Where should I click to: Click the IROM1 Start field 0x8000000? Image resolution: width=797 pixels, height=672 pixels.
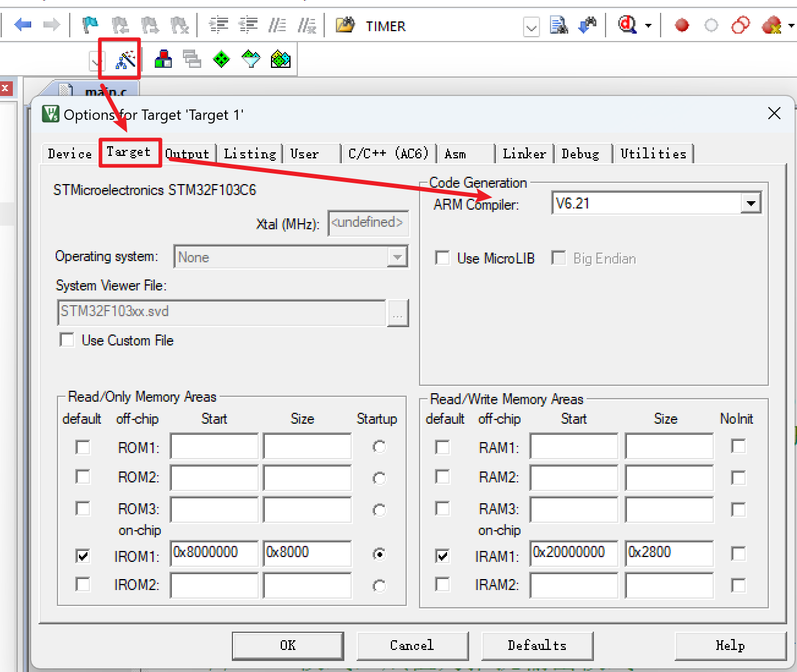pos(214,553)
